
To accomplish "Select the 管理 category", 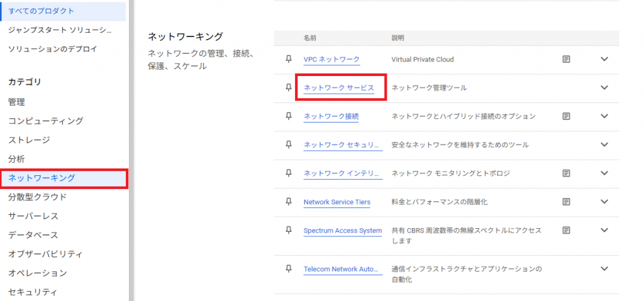I will pos(16,102).
